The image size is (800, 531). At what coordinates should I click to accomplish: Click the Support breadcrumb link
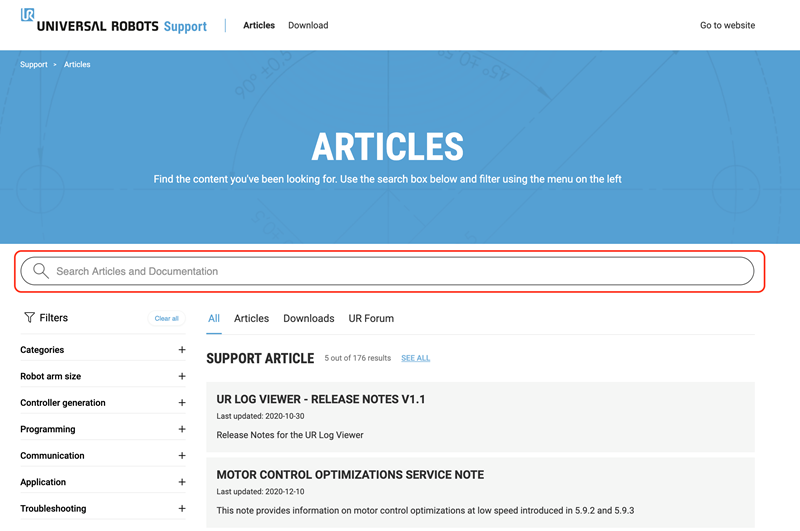click(x=34, y=64)
